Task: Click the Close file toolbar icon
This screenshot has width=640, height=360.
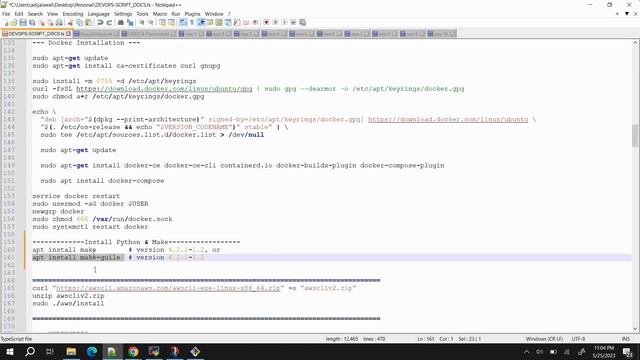Action: 42,22
